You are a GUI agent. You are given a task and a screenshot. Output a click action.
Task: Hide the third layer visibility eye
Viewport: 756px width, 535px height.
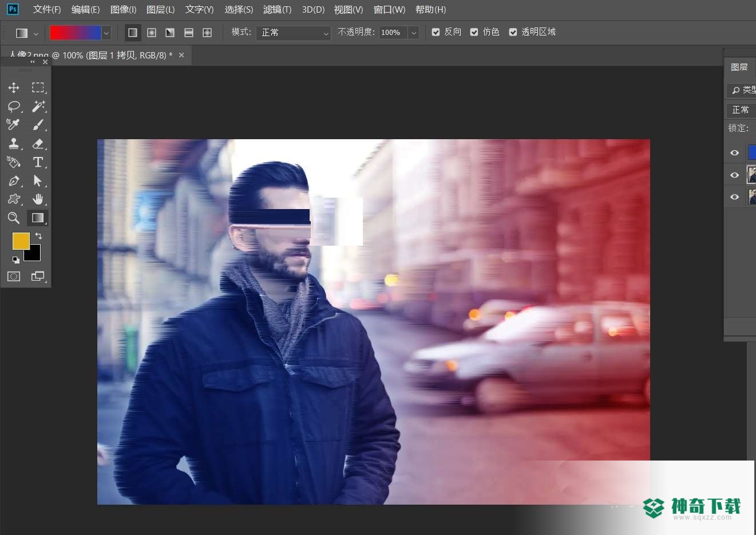pos(735,197)
